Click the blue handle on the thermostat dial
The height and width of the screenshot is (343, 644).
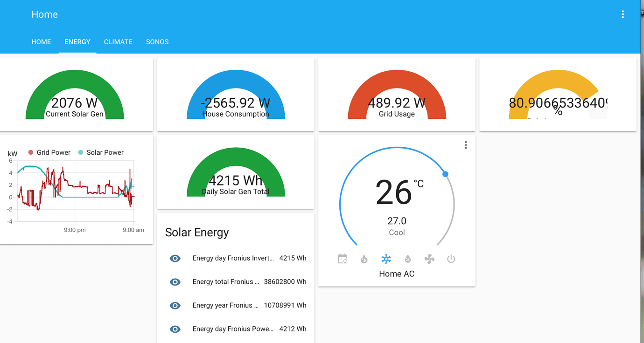tap(445, 173)
